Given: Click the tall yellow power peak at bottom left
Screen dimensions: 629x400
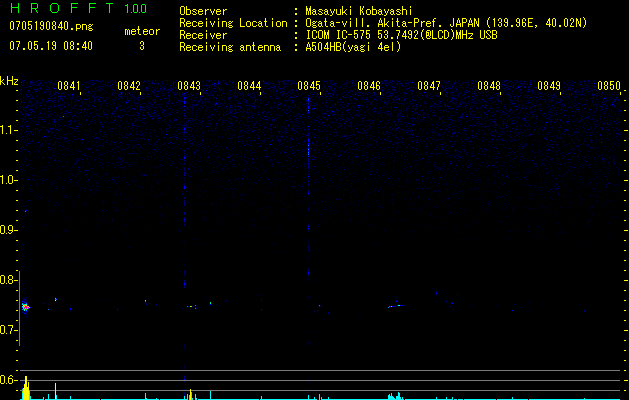Looking at the screenshot, I should point(26,388).
